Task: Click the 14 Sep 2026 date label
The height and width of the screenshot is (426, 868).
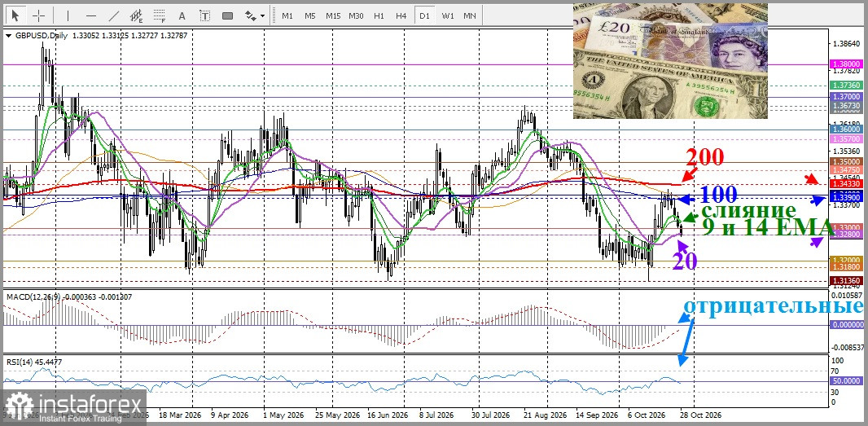Action: (597, 415)
